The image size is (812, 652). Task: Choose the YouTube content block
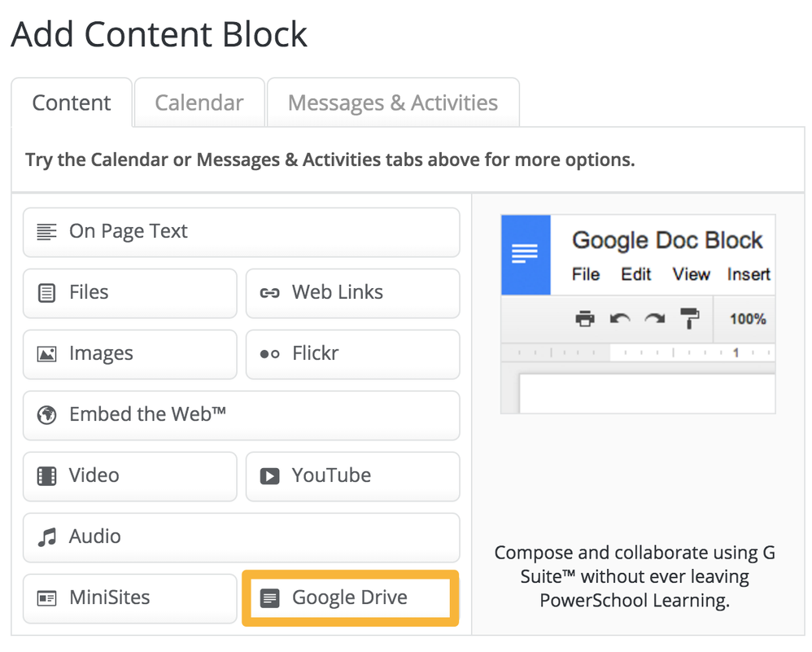tap(352, 477)
